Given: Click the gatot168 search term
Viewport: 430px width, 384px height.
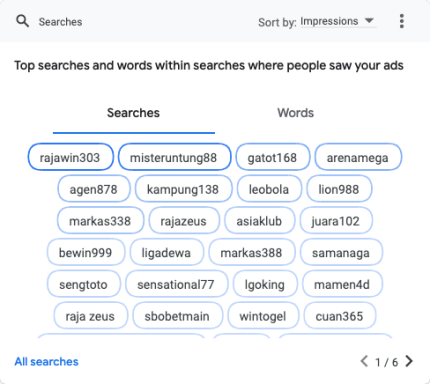Looking at the screenshot, I should click(x=273, y=157).
